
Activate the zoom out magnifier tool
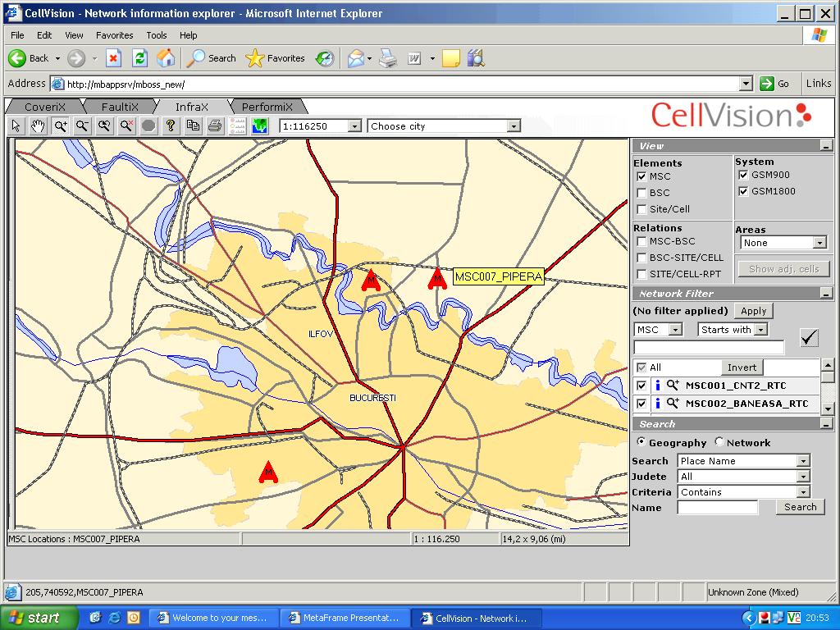pos(82,126)
